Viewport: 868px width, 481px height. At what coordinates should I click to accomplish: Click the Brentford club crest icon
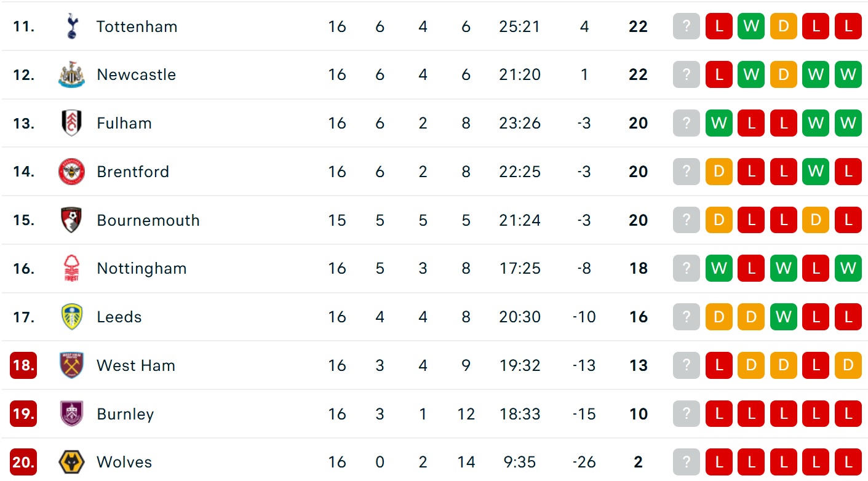coord(72,172)
